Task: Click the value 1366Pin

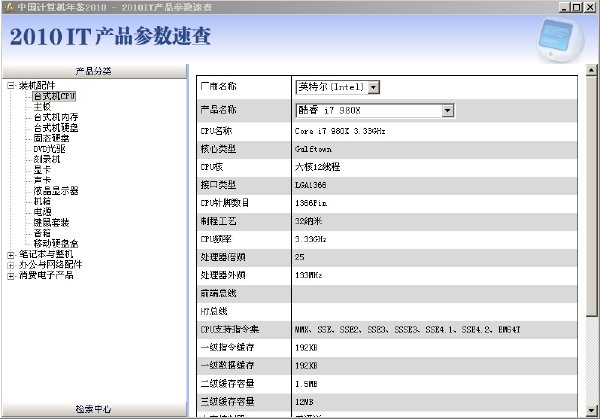Action: coord(311,203)
